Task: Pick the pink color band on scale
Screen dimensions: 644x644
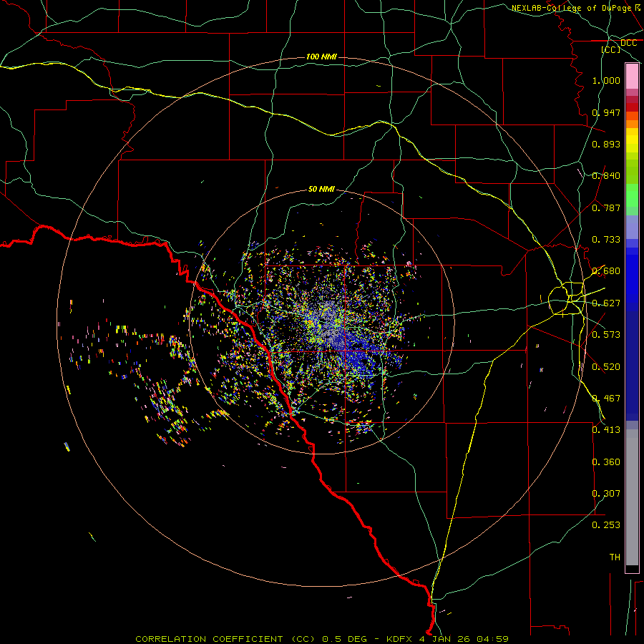Action: click(632, 77)
